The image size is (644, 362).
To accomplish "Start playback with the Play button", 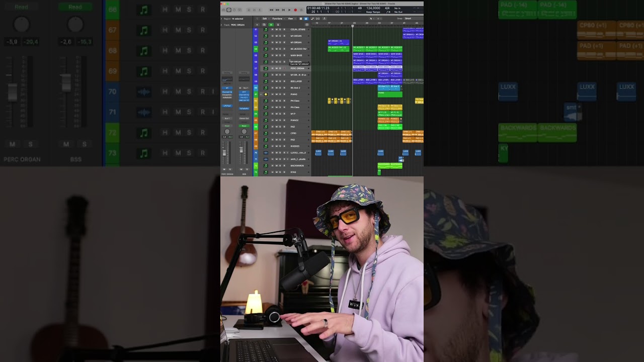I will tap(289, 10).
